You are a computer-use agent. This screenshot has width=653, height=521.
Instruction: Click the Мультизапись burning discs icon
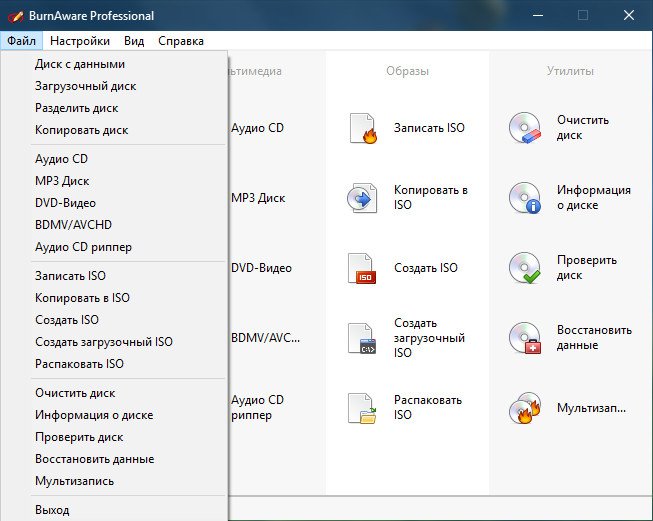[525, 408]
